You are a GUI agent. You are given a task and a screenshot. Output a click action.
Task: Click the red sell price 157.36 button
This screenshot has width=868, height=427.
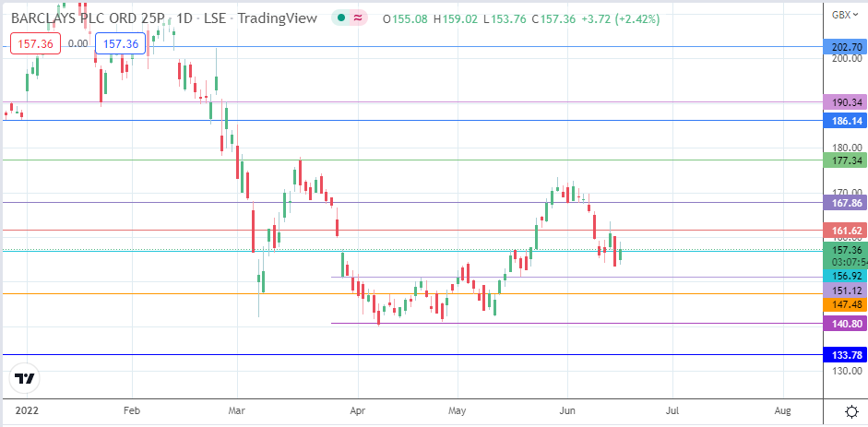tap(35, 43)
